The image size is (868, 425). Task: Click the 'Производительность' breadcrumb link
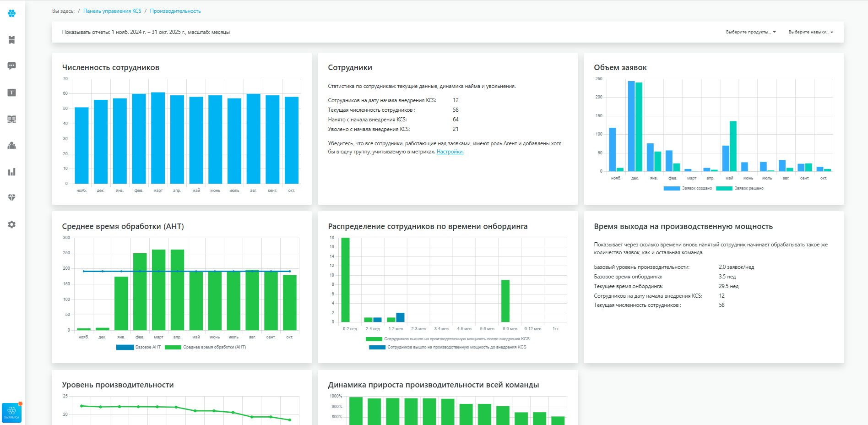175,11
